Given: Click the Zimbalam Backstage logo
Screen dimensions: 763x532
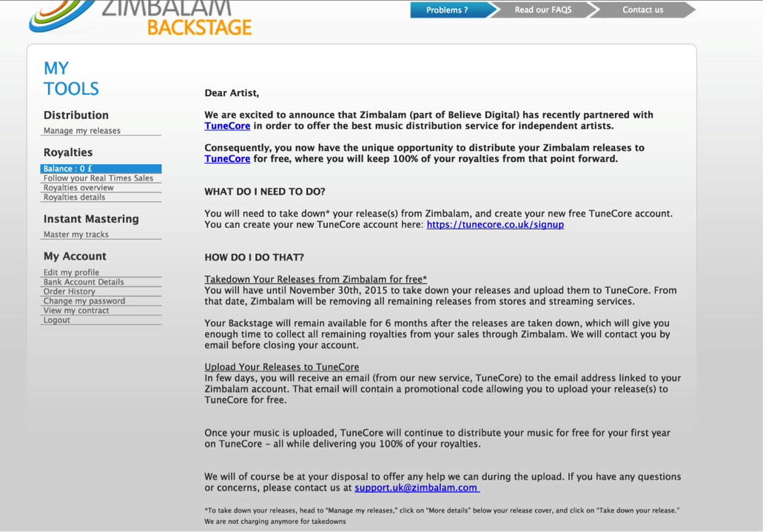Looking at the screenshot, I should tap(140, 18).
